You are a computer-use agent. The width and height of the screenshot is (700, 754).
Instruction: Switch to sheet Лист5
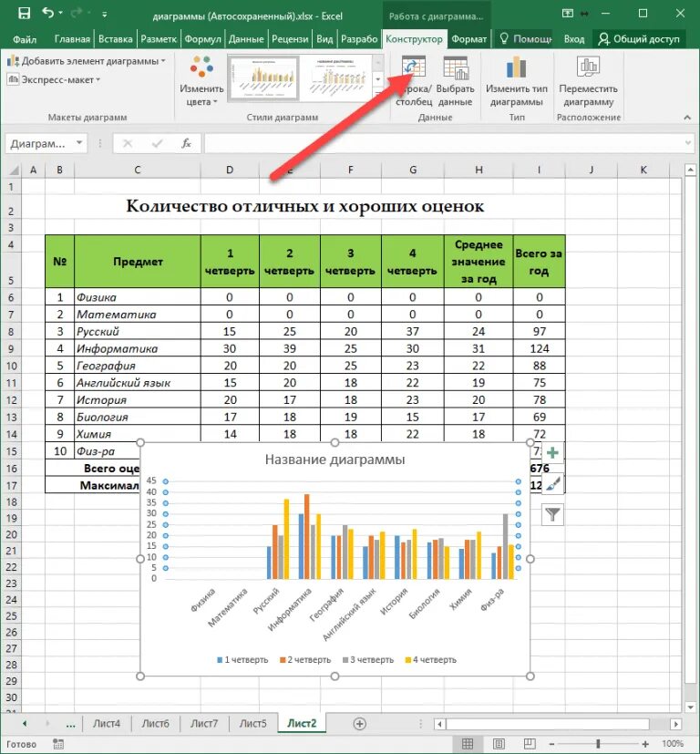(252, 723)
